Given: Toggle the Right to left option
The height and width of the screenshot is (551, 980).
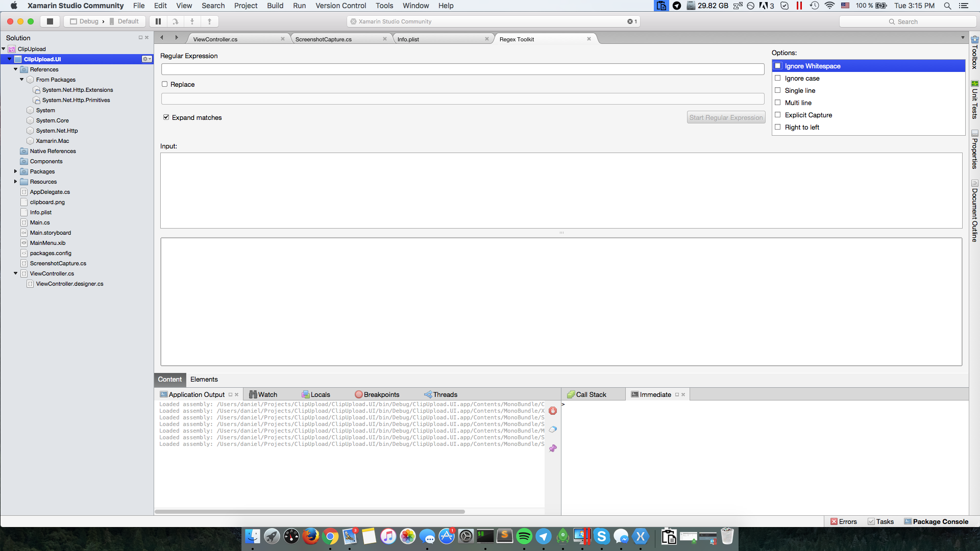Looking at the screenshot, I should 778,127.
